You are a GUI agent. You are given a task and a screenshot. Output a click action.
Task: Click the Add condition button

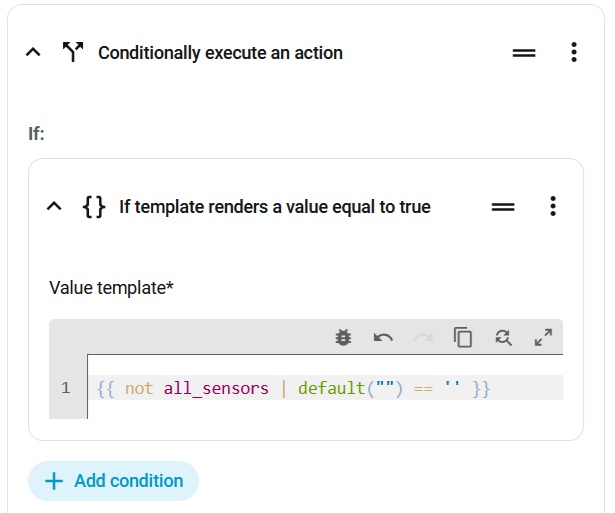(114, 481)
